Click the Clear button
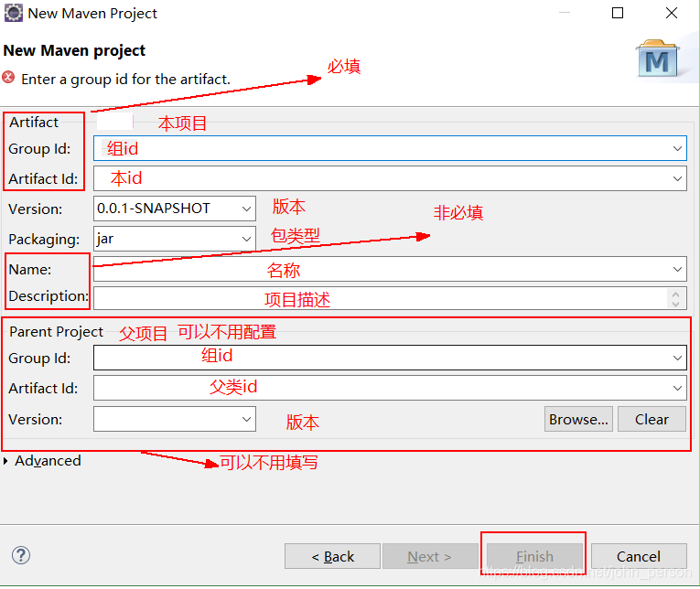 coord(652,419)
